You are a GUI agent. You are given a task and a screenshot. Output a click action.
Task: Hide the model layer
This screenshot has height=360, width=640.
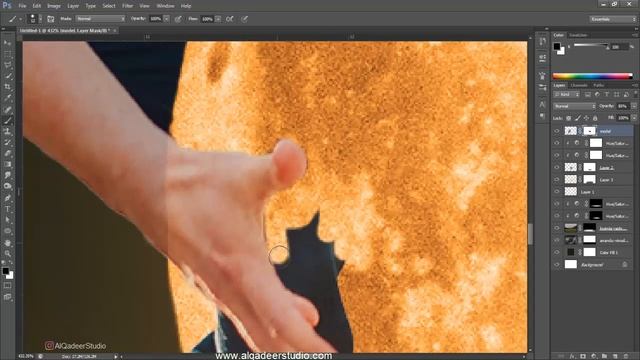[x=557, y=131]
